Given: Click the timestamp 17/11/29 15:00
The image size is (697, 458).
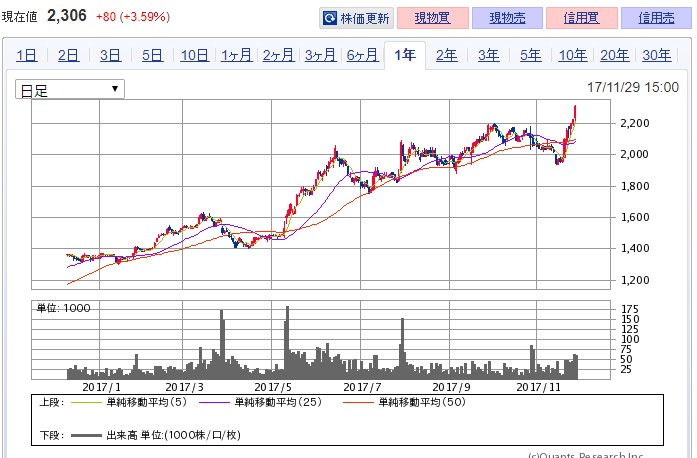Looking at the screenshot, I should tap(633, 87).
